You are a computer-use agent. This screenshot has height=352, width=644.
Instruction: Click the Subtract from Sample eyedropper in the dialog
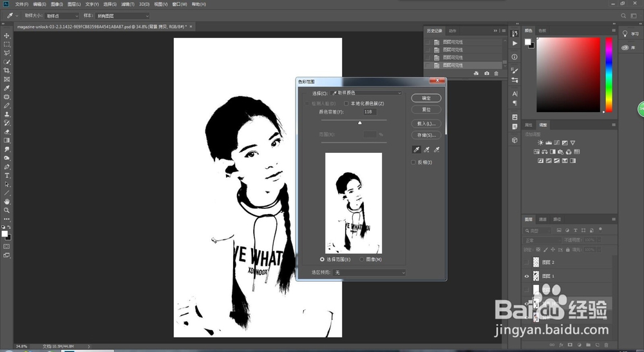click(x=437, y=150)
